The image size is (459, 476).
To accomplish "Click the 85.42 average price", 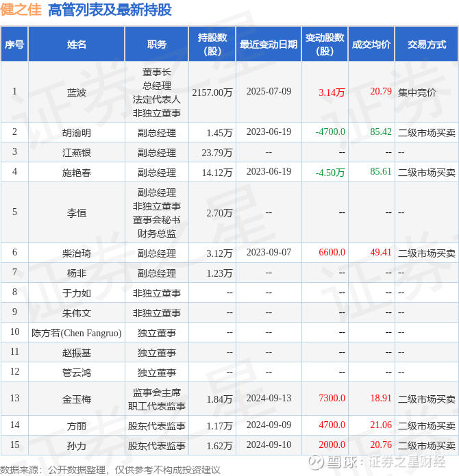I will pos(381,131).
